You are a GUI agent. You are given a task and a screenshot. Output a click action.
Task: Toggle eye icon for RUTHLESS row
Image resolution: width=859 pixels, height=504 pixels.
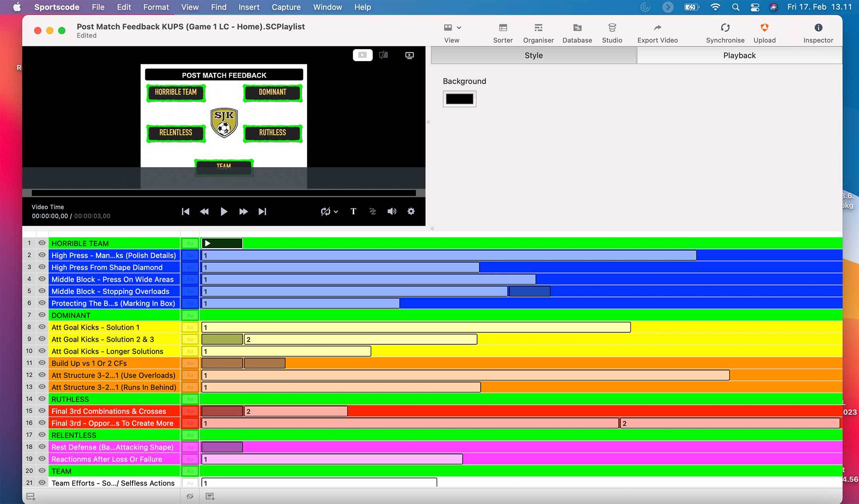pos(42,399)
